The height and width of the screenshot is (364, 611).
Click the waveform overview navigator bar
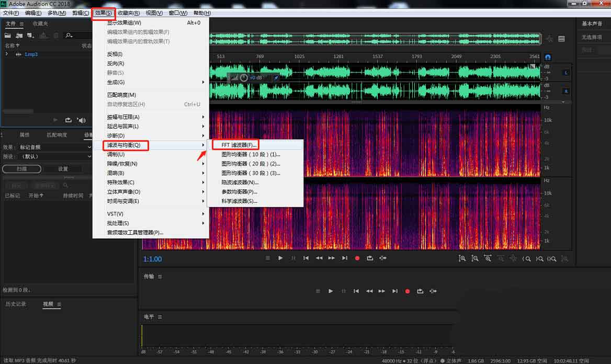[374, 39]
